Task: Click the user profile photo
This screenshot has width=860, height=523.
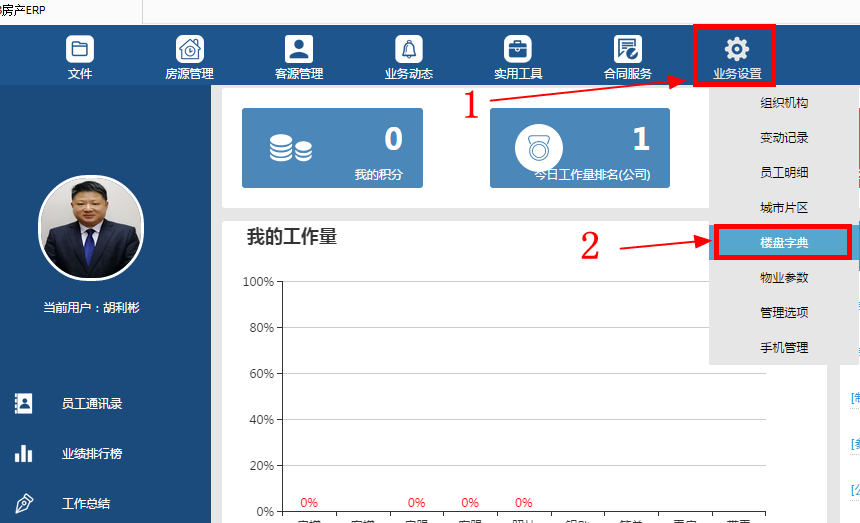Action: tap(91, 229)
